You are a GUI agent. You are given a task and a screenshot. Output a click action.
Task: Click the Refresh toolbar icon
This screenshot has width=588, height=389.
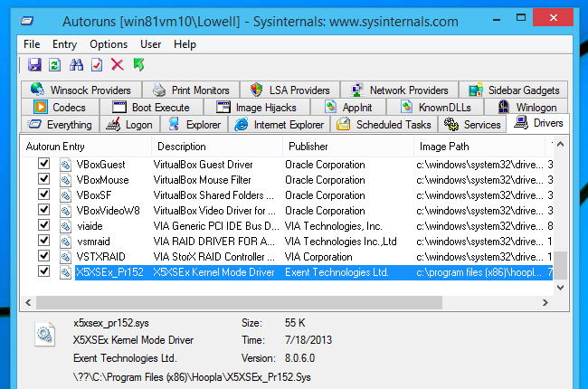[x=55, y=65]
